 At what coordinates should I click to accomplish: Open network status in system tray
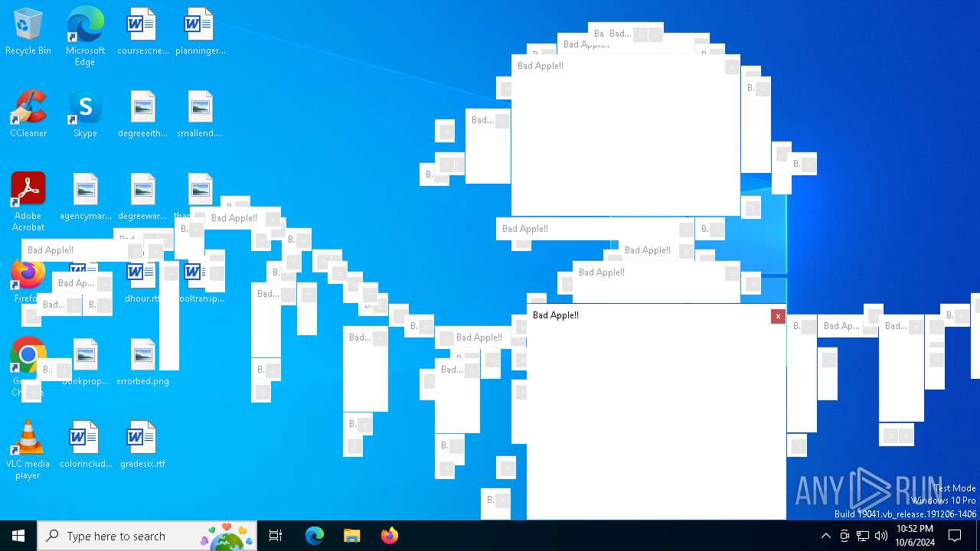[x=863, y=536]
